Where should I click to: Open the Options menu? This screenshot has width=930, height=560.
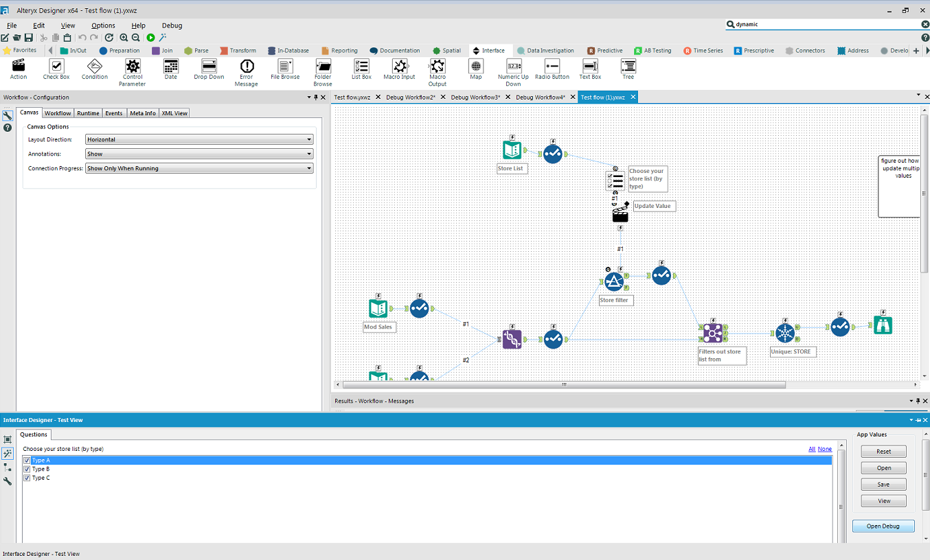click(x=103, y=25)
